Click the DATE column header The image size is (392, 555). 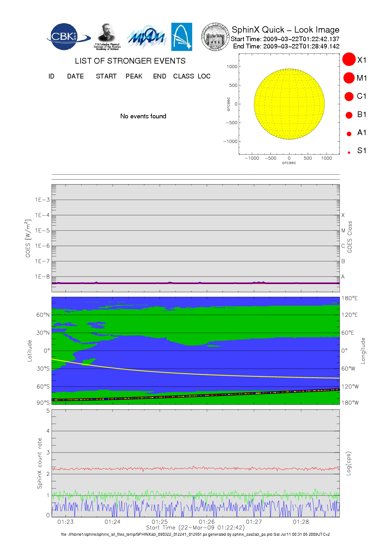(x=75, y=76)
